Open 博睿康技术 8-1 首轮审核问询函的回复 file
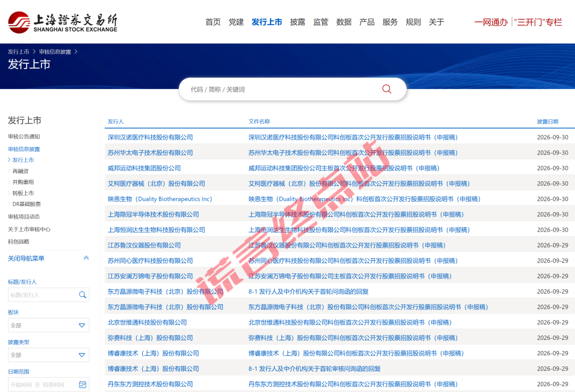Image resolution: width=575 pixels, height=392 pixels. coord(314,369)
